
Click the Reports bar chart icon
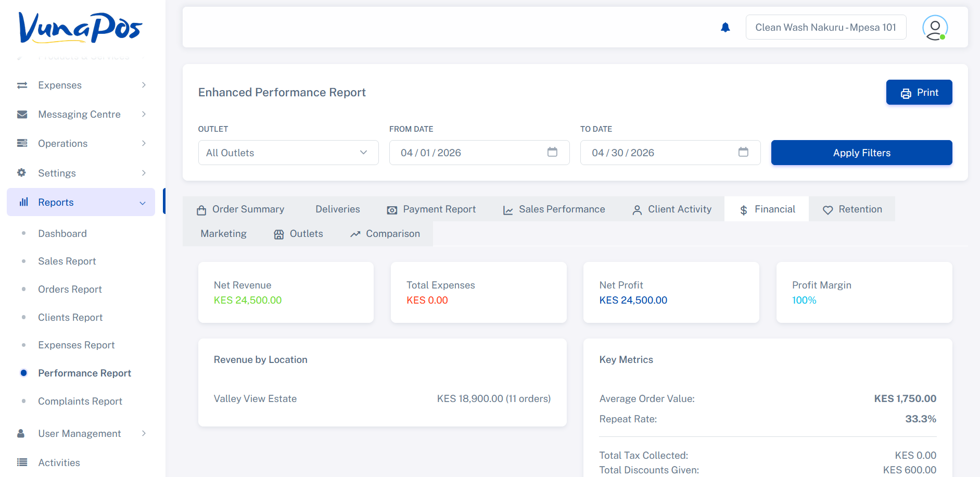[23, 202]
